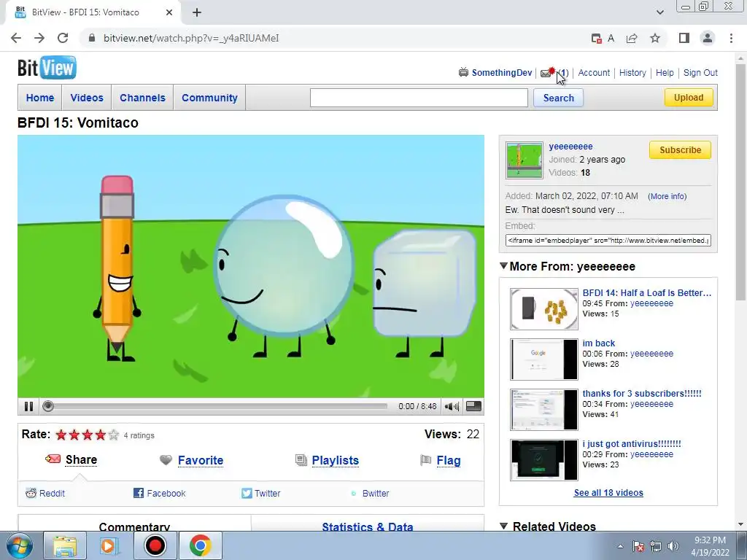Viewport: 747px width, 560px height.
Task: Open the Account link
Action: (594, 73)
